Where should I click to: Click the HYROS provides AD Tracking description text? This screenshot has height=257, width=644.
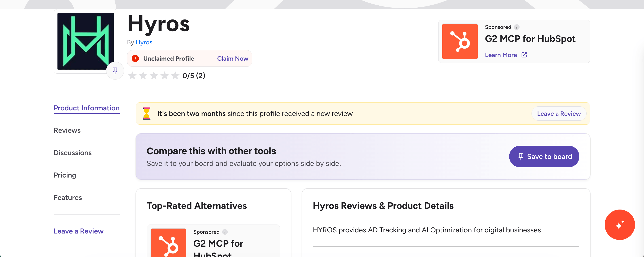[427, 230]
